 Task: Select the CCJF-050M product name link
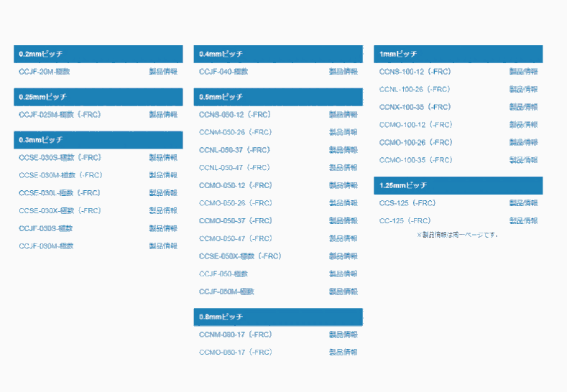[x=226, y=291]
